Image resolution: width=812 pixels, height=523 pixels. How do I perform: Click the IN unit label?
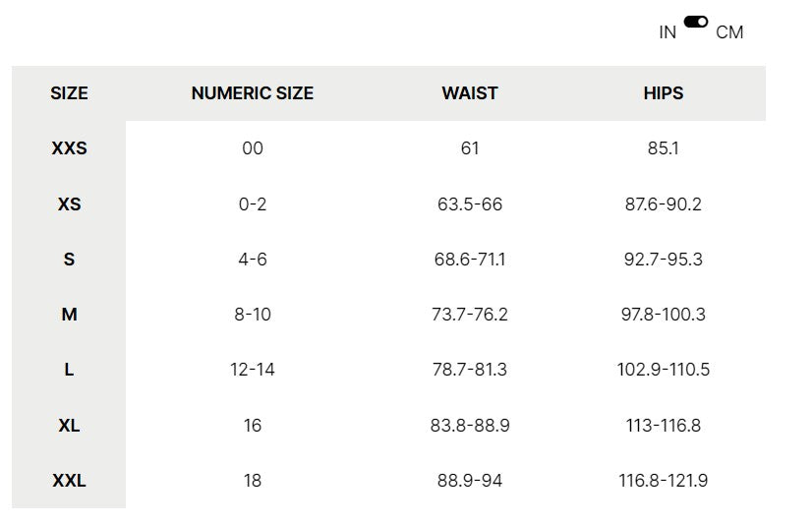tap(667, 32)
